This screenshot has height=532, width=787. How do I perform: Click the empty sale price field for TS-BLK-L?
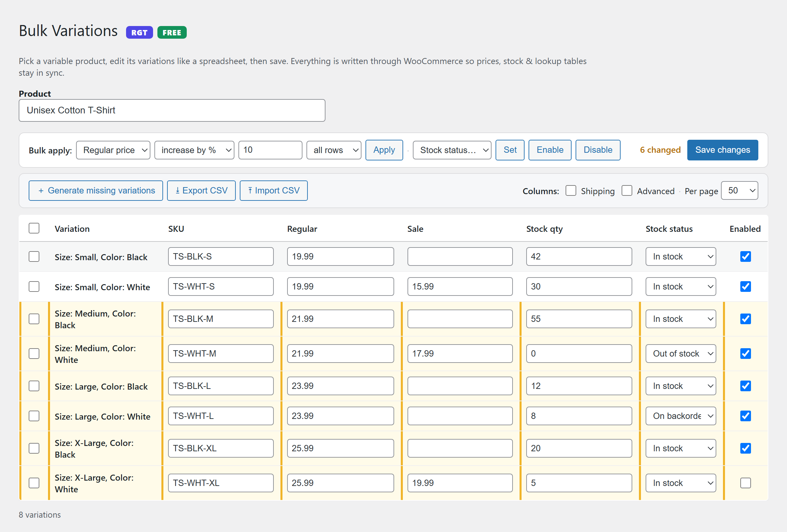(x=460, y=386)
